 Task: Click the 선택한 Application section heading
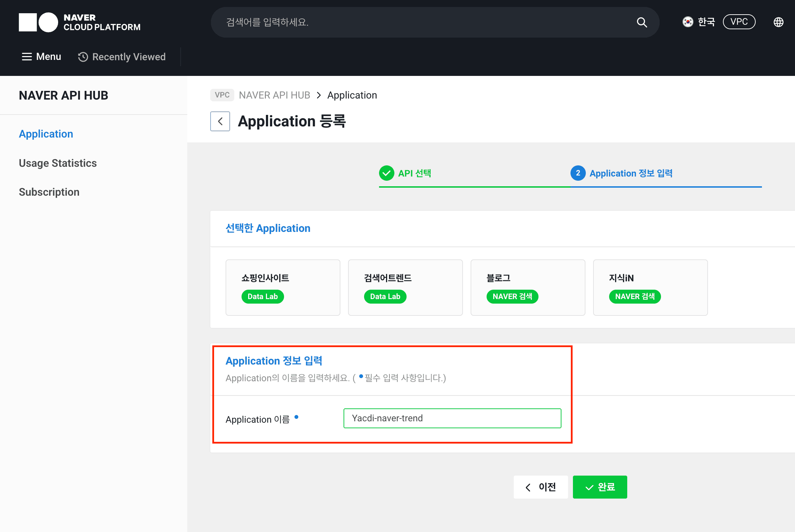coord(268,228)
